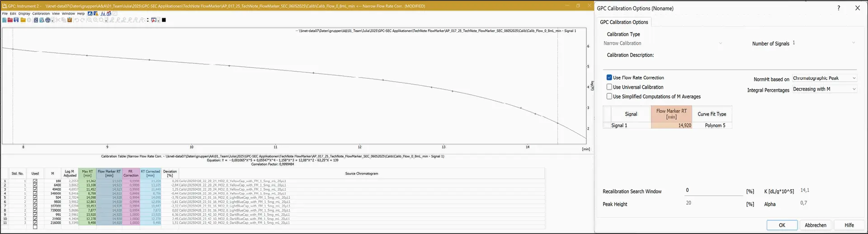
Task: Disable Use Flow Rate Correction checkbox
Action: point(609,77)
